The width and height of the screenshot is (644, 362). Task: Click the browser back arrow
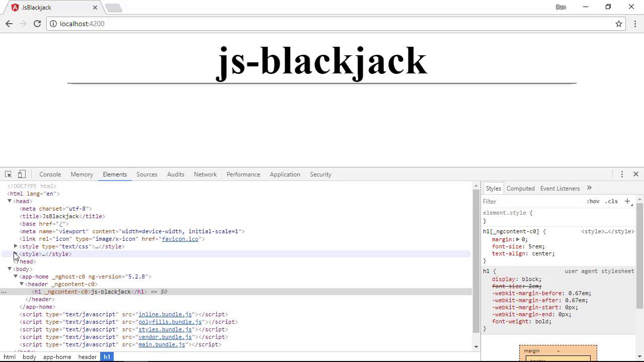(x=9, y=24)
